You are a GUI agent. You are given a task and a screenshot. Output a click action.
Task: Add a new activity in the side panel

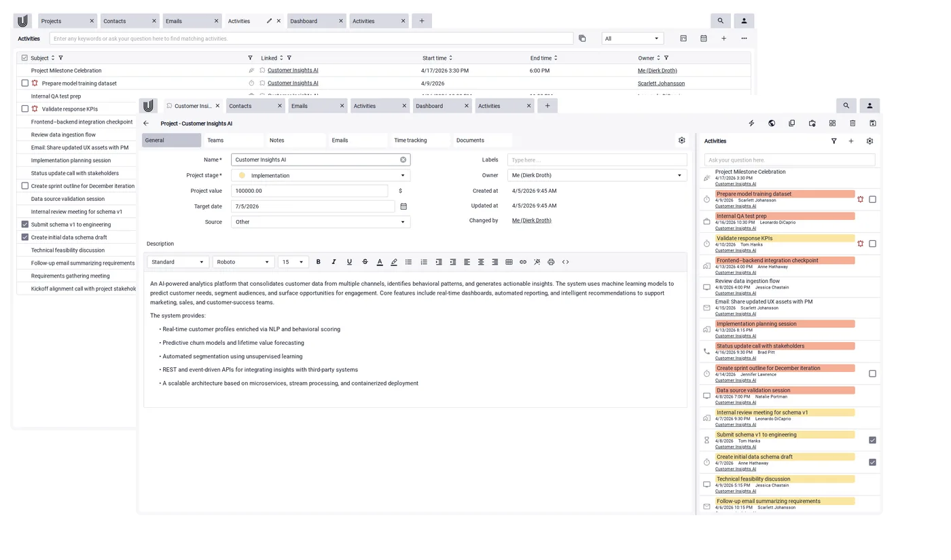tap(851, 141)
